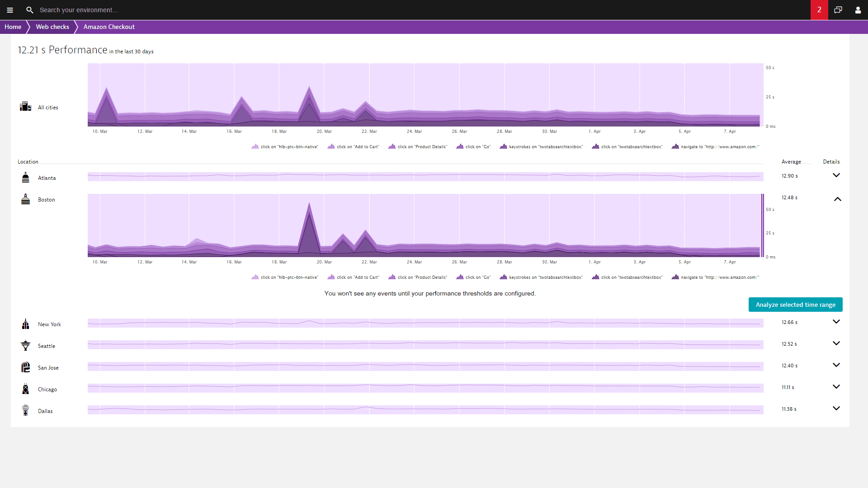
Task: Expand Chicago details chevron
Action: click(836, 387)
